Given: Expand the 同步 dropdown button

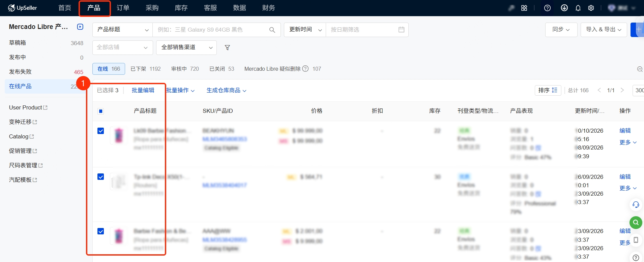Looking at the screenshot, I should [561, 30].
